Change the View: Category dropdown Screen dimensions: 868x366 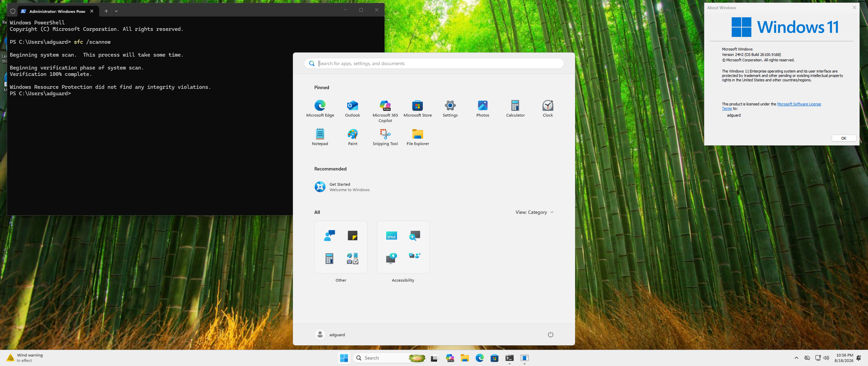[x=534, y=212]
